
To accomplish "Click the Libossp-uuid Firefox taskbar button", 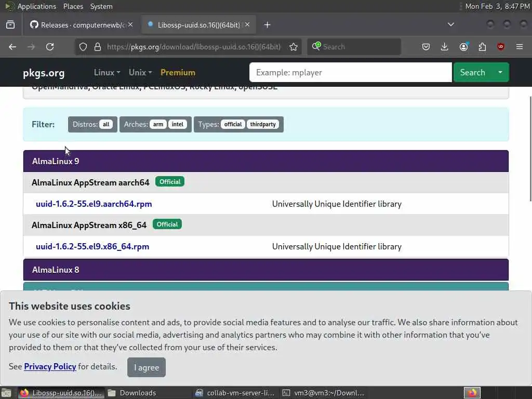I will 61,393.
